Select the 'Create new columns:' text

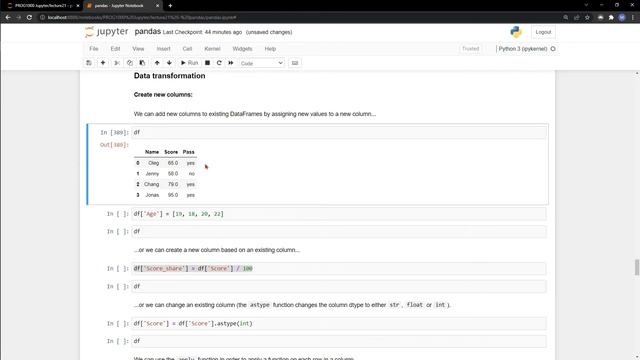[x=163, y=95]
